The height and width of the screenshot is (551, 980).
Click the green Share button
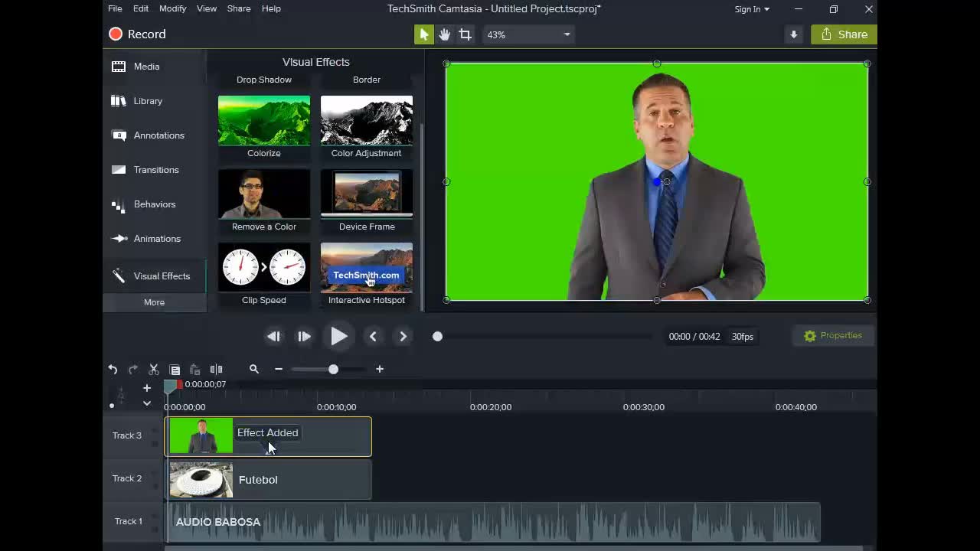[844, 34]
